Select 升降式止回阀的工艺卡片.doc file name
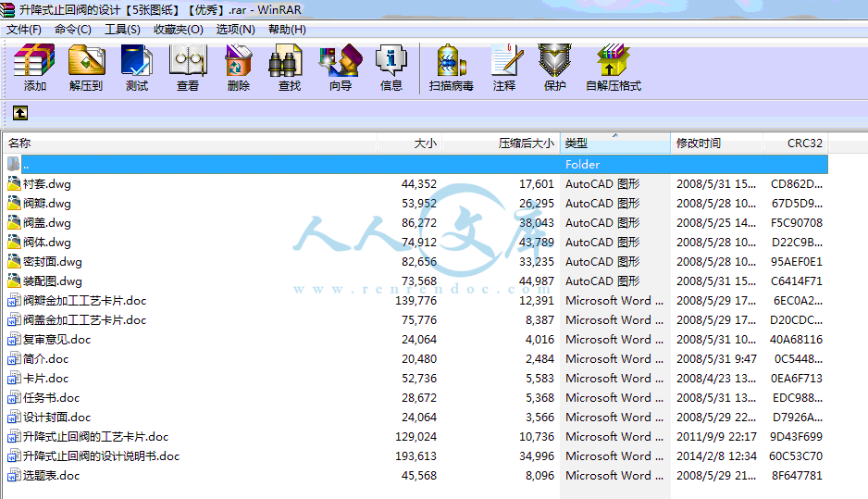868x499 pixels. pos(95,436)
